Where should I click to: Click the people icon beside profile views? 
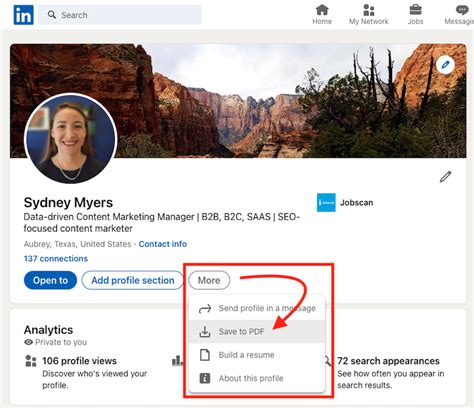click(x=31, y=361)
